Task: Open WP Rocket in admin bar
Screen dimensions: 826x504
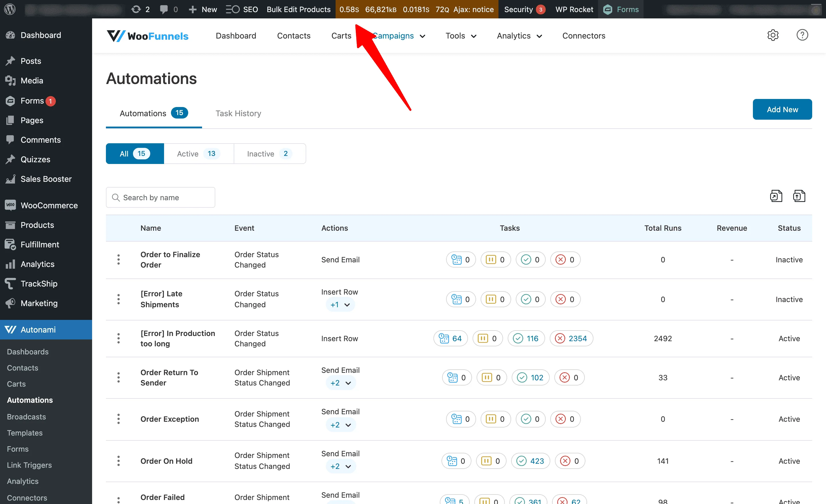Action: click(x=574, y=9)
